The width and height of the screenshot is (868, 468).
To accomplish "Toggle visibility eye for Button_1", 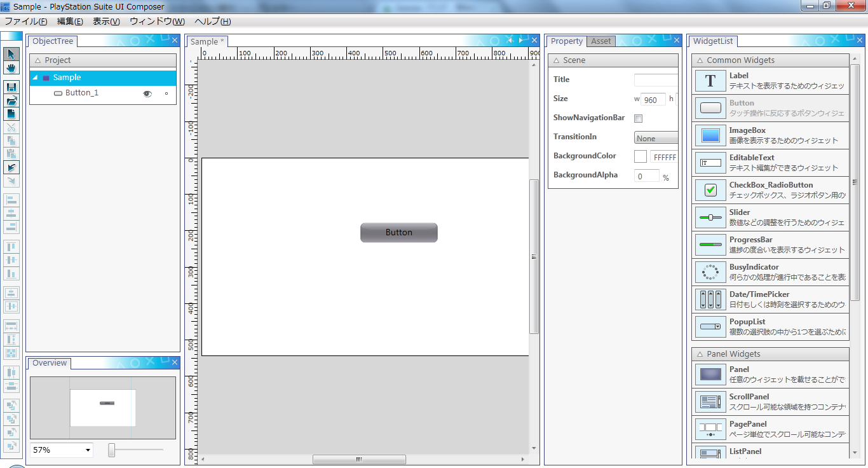I will tap(147, 93).
